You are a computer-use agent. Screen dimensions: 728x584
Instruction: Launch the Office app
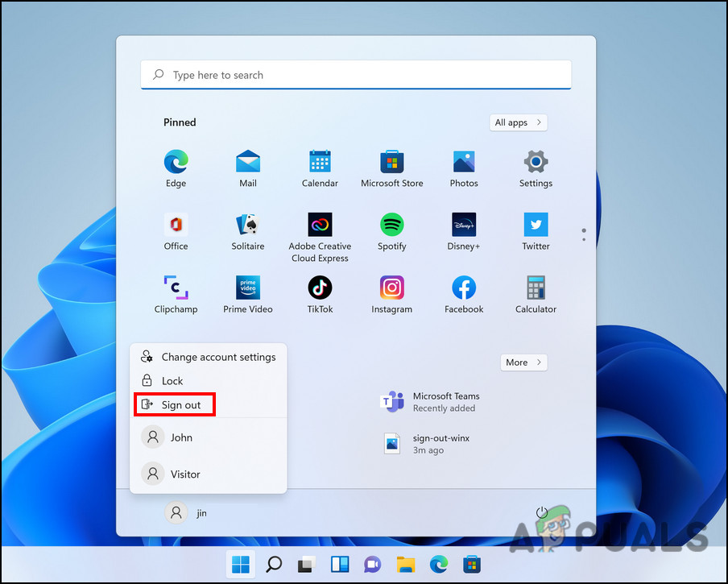(176, 232)
